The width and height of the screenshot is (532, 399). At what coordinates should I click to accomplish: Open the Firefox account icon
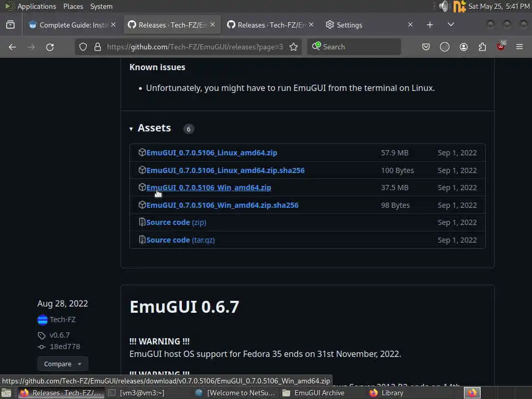click(x=463, y=47)
